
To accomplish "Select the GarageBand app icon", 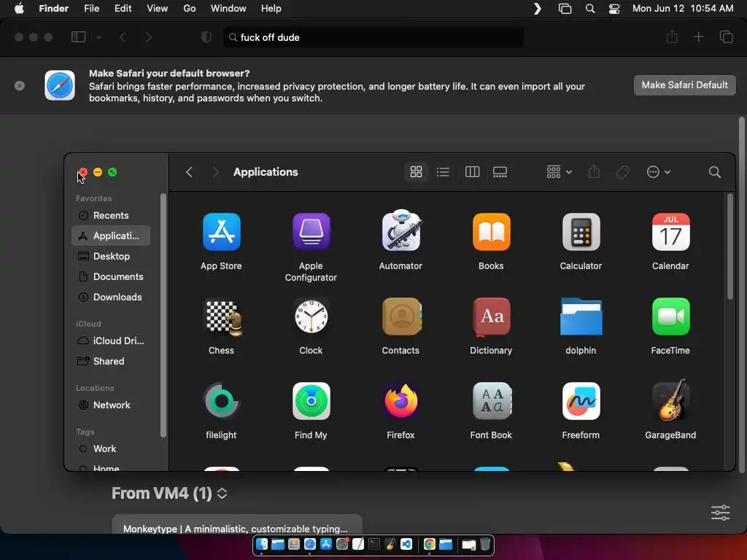I will coord(670,400).
